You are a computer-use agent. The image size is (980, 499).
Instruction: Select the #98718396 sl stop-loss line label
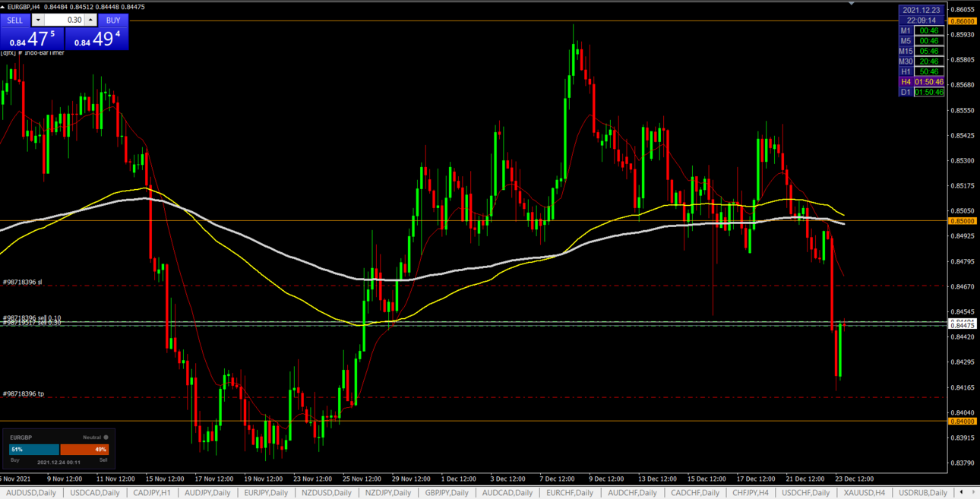tap(22, 282)
